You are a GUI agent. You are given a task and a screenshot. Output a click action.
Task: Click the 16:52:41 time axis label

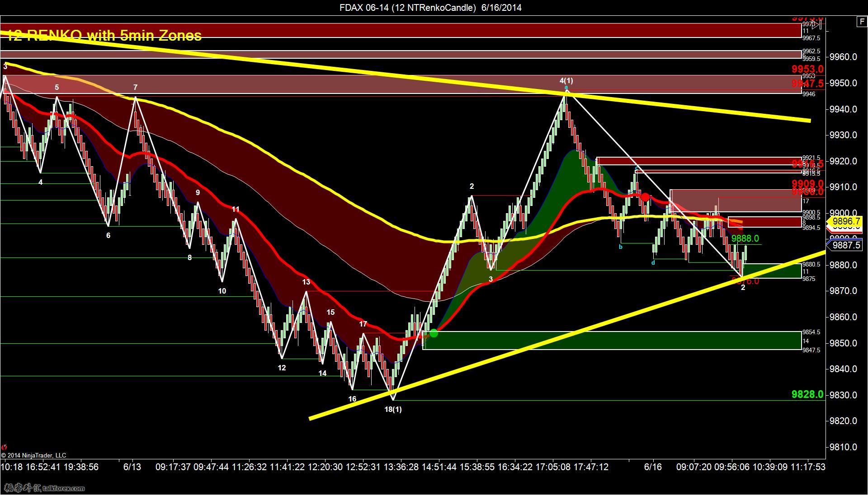pos(42,467)
